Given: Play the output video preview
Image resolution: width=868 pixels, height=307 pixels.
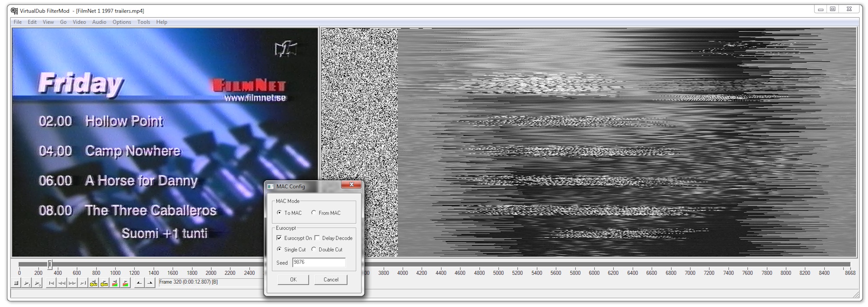Looking at the screenshot, I should [x=38, y=283].
